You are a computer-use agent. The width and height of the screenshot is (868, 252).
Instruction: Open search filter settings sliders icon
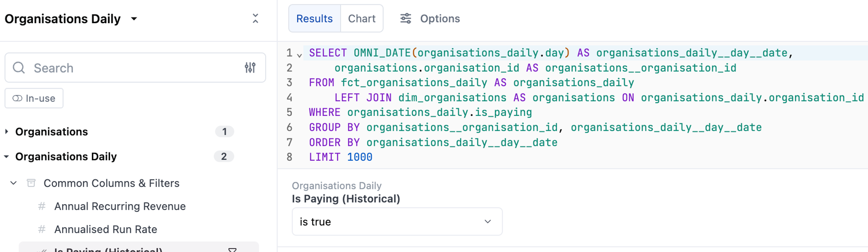tap(250, 68)
